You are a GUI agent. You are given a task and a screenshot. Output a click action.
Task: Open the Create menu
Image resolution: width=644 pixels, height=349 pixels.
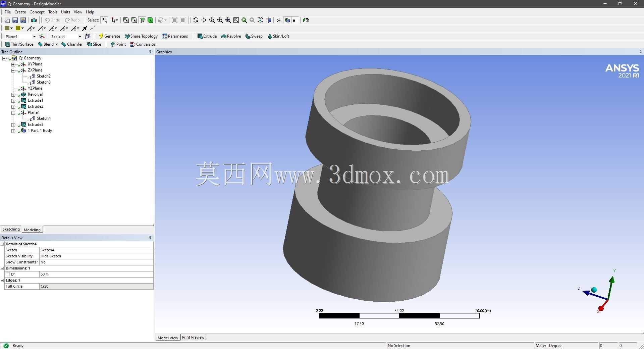pos(20,12)
